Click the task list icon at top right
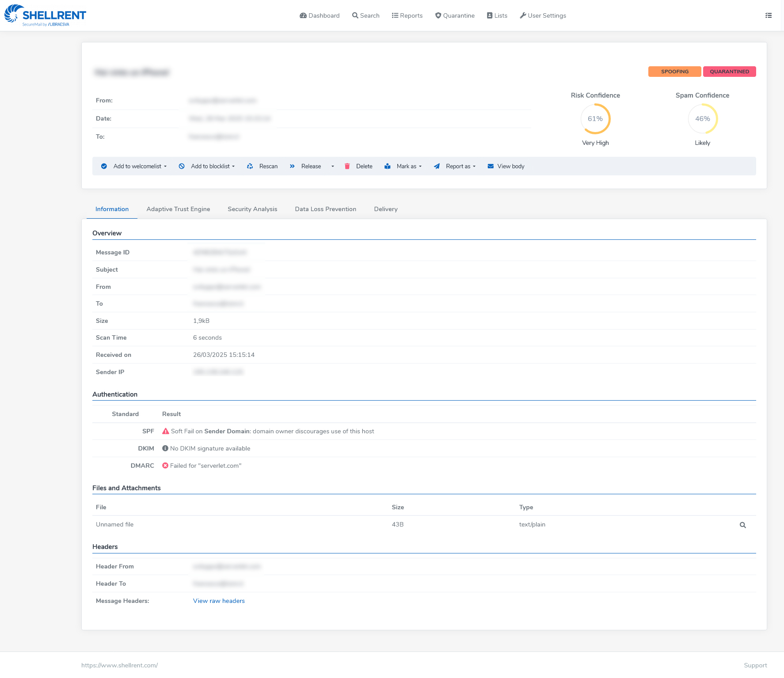The width and height of the screenshot is (784, 678). tap(769, 15)
